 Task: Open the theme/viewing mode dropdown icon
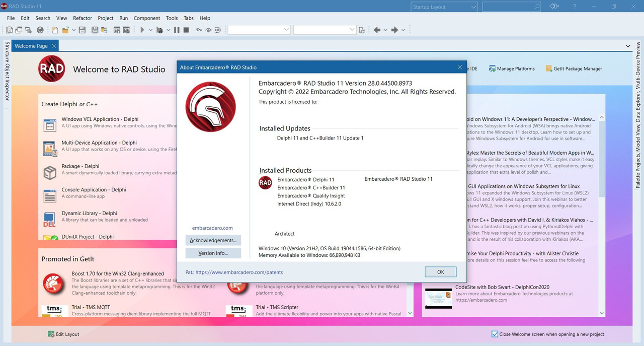554,7
